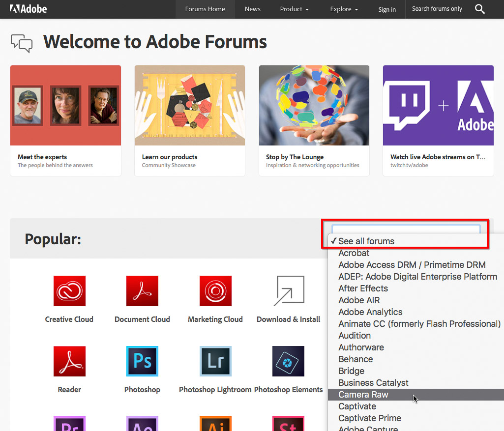This screenshot has width=504, height=431.
Task: Open the Adobe Stock St icon
Action: (288, 424)
